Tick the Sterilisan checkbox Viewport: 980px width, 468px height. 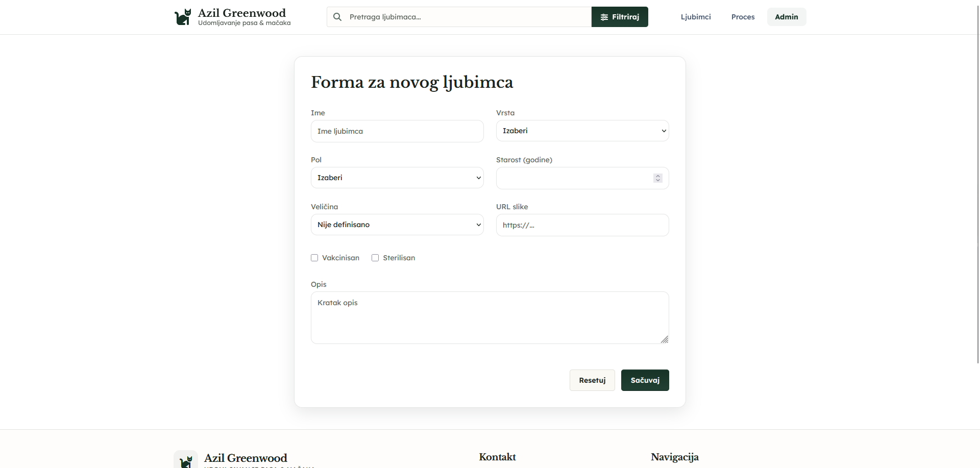coord(375,258)
